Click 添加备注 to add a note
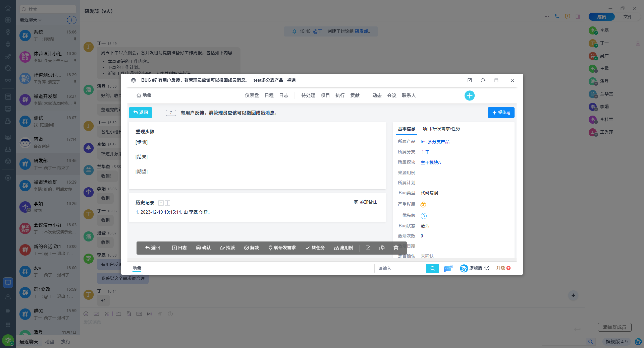Image resolution: width=644 pixels, height=348 pixels. tap(365, 202)
